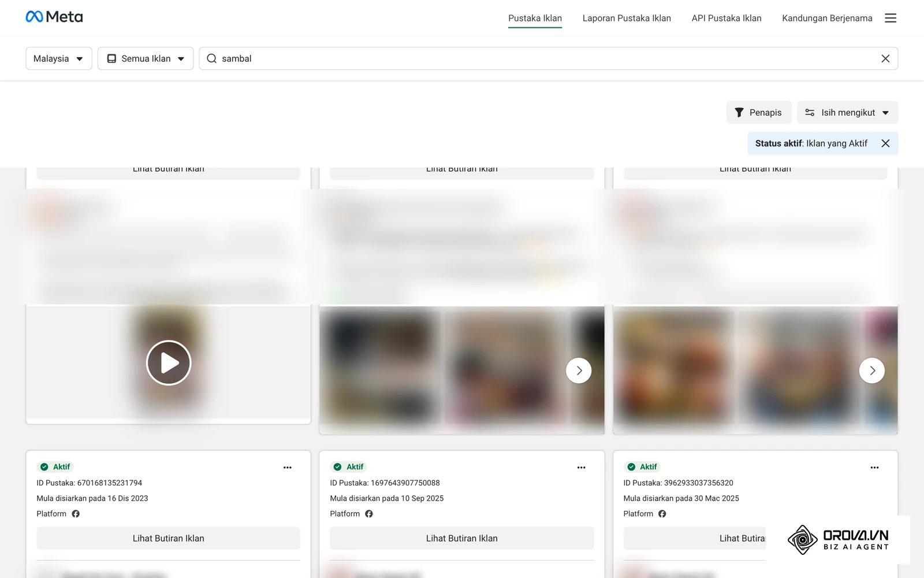Open right ad's first carousel image
Screen dimensions: 924x578
[x=673, y=369]
